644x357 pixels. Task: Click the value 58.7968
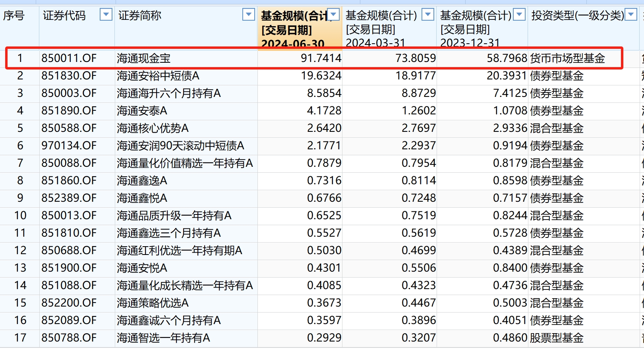coord(507,58)
